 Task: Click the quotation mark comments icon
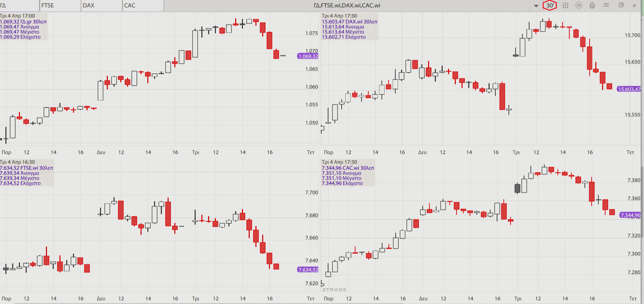coord(579,5)
